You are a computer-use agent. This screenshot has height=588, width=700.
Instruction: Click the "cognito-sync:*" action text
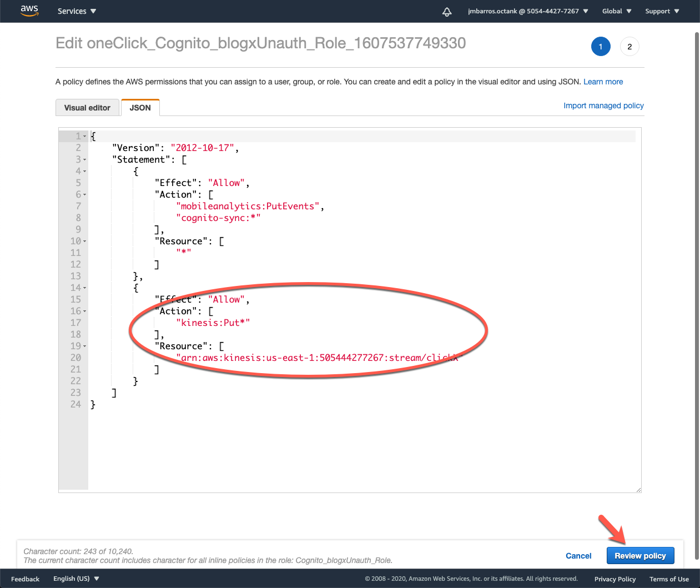click(x=218, y=218)
